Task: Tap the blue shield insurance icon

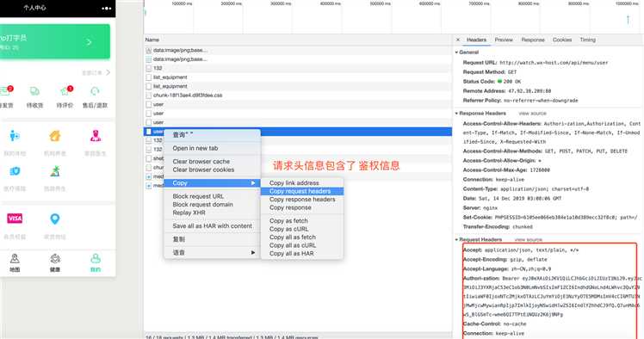Action: pyautogui.click(x=15, y=171)
